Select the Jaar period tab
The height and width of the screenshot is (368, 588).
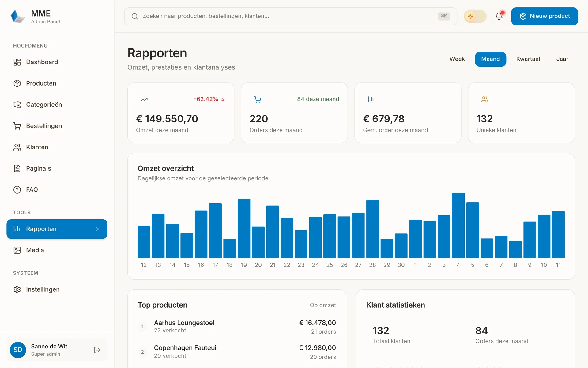pos(562,59)
